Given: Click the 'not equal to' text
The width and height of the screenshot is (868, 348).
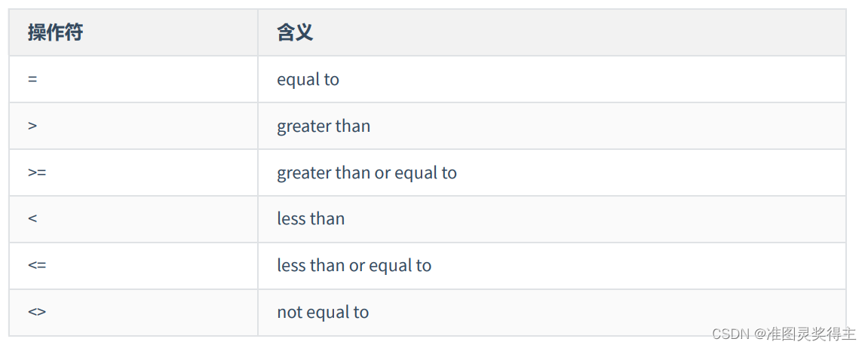Looking at the screenshot, I should (x=323, y=312).
